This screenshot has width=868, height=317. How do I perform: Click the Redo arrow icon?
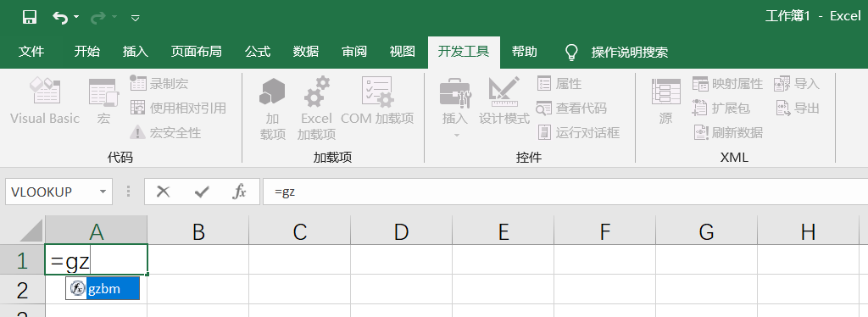pos(98,17)
